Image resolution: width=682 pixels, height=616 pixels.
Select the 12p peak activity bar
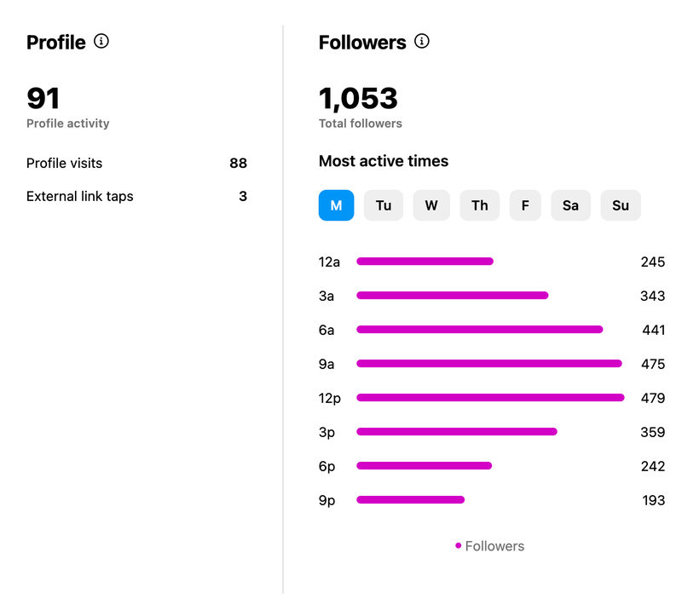490,398
